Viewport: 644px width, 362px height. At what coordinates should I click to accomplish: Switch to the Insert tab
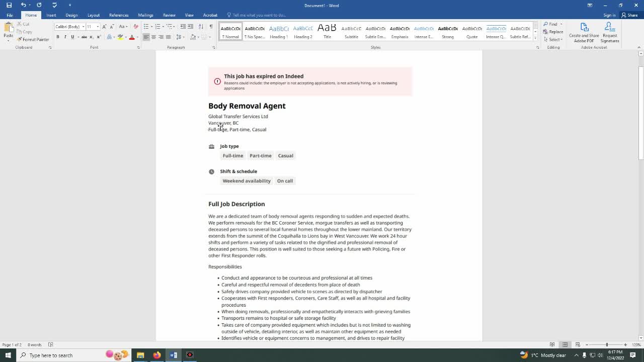[x=51, y=15]
